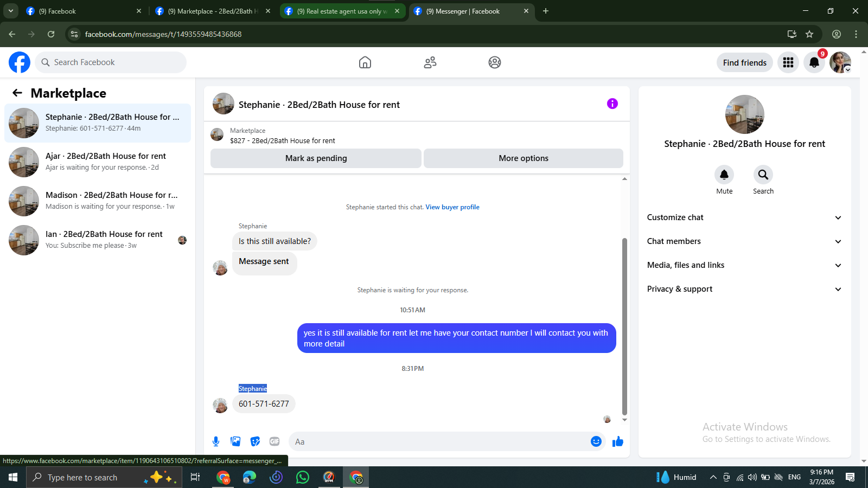Reload the page in Chrome
Viewport: 868px width, 488px height.
pyautogui.click(x=51, y=34)
